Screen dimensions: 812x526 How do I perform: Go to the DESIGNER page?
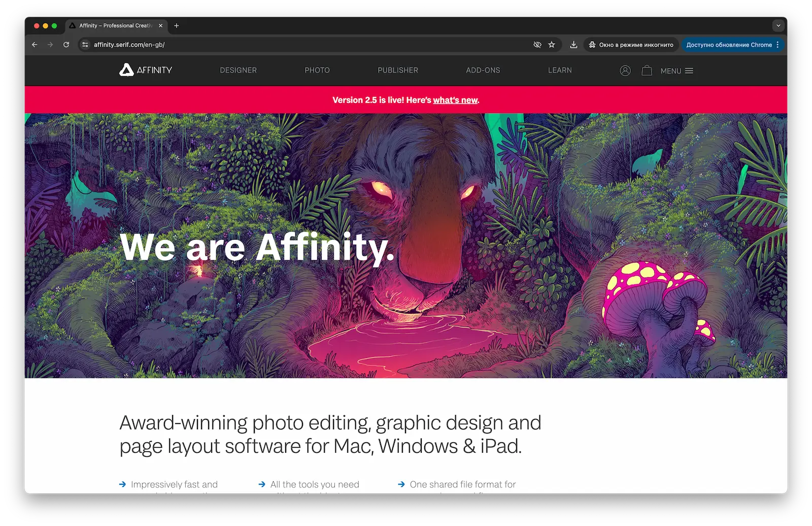238,70
